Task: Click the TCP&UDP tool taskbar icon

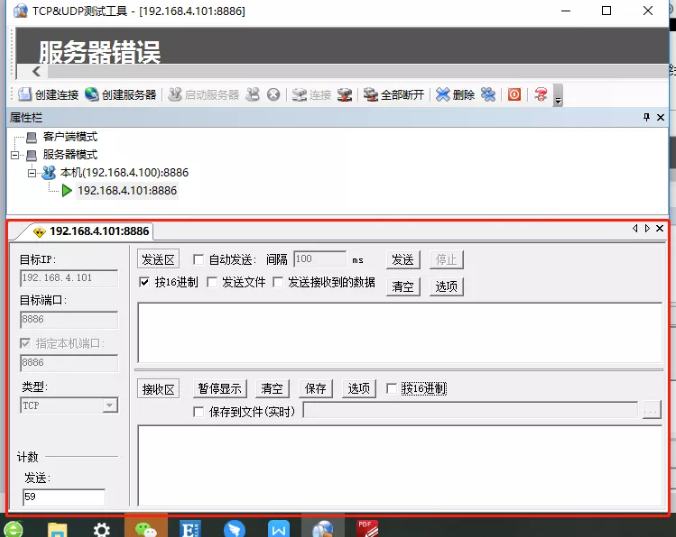Action: point(323,529)
